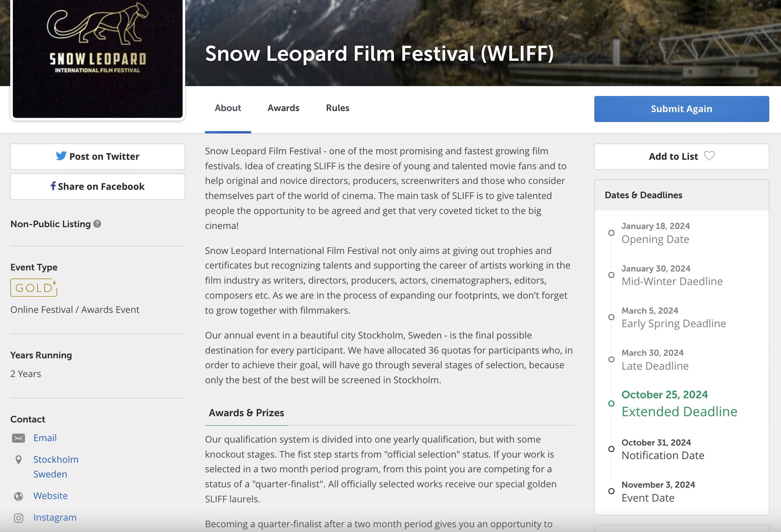Click the GOLD event badge
The image size is (781, 532).
click(x=34, y=288)
